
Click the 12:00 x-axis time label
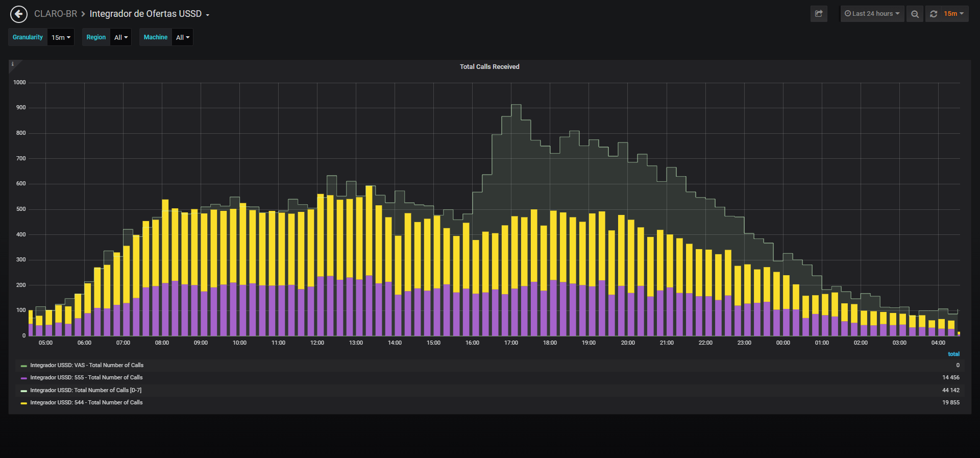coord(317,343)
